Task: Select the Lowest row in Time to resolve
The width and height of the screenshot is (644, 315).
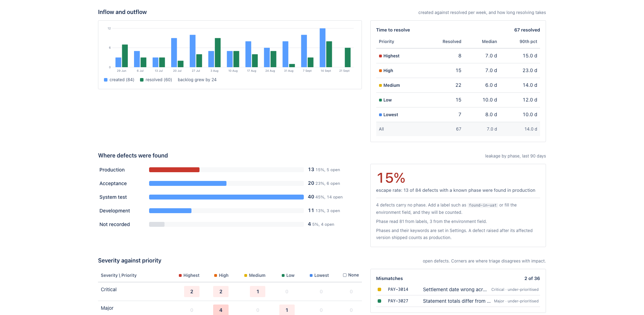Action: [458, 115]
